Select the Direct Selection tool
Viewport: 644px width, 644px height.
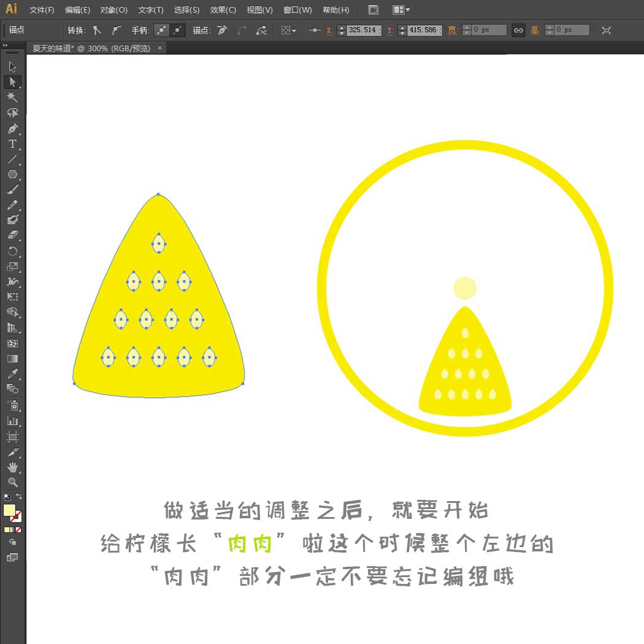[x=12, y=82]
